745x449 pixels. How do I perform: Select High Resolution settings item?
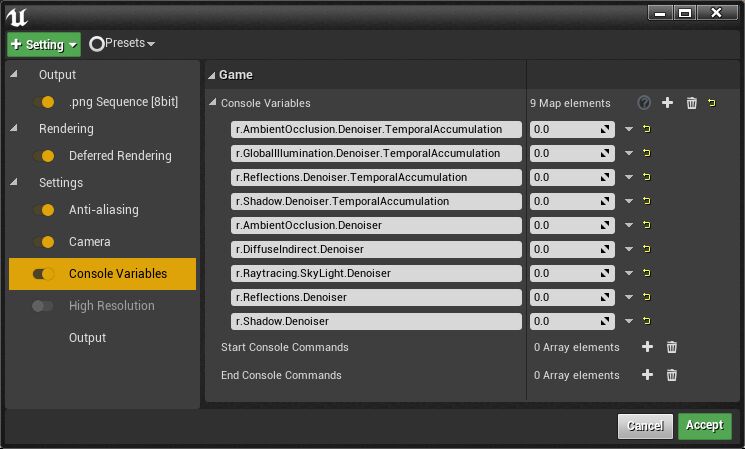(112, 306)
